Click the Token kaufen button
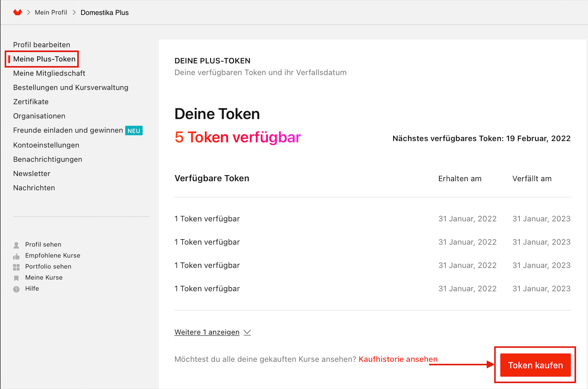Viewport: 588px width, 389px height. pos(535,365)
